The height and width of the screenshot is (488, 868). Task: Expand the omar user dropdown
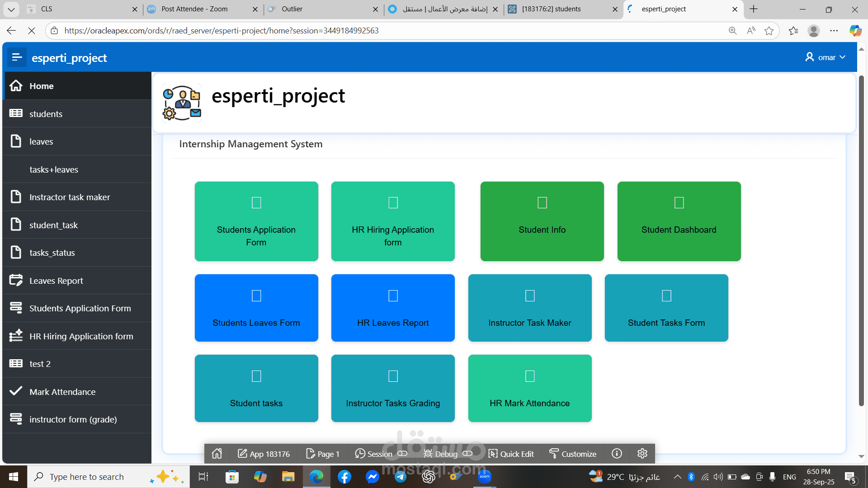[826, 57]
